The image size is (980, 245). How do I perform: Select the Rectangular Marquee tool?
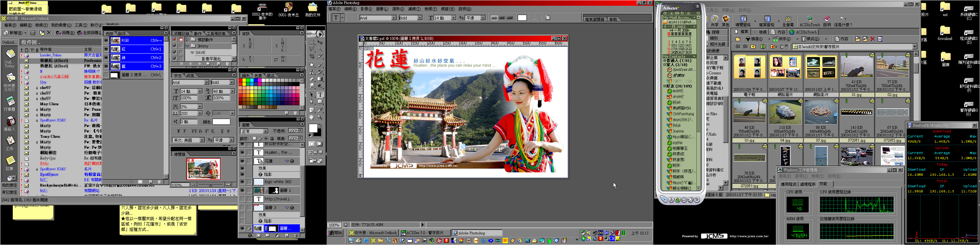(312, 42)
